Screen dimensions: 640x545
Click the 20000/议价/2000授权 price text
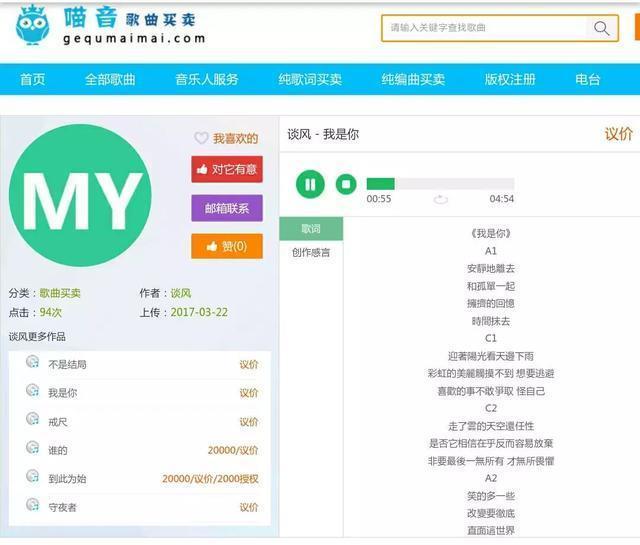pyautogui.click(x=210, y=478)
